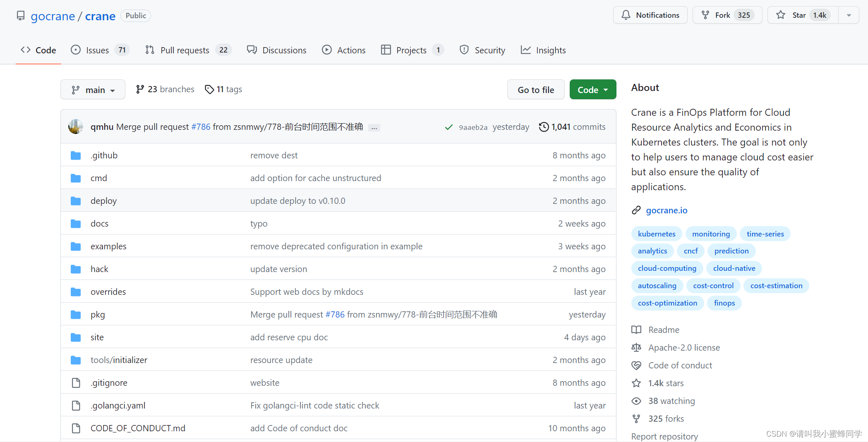View the 23 branches link

click(165, 89)
